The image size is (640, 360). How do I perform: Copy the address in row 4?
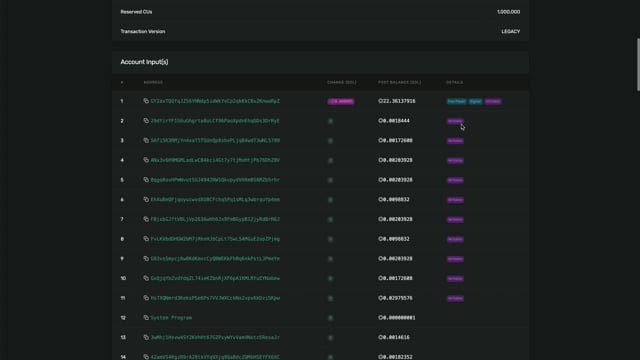pyautogui.click(x=146, y=160)
